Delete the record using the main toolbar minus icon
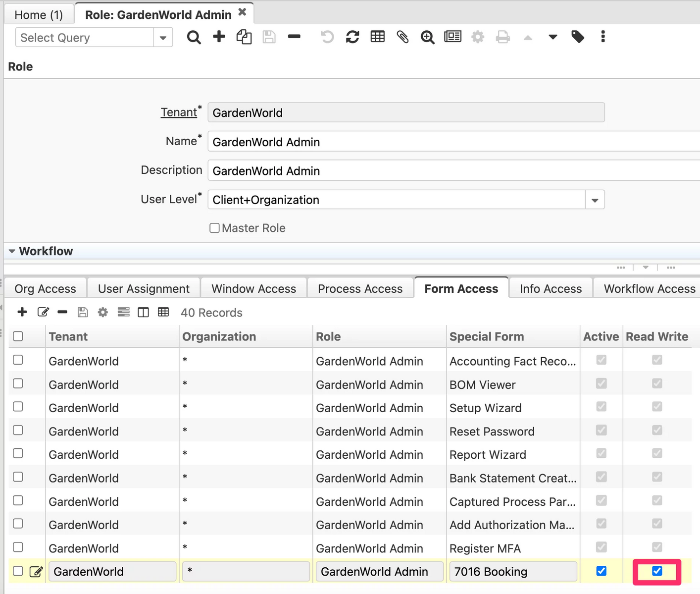Viewport: 700px width, 594px height. tap(294, 37)
